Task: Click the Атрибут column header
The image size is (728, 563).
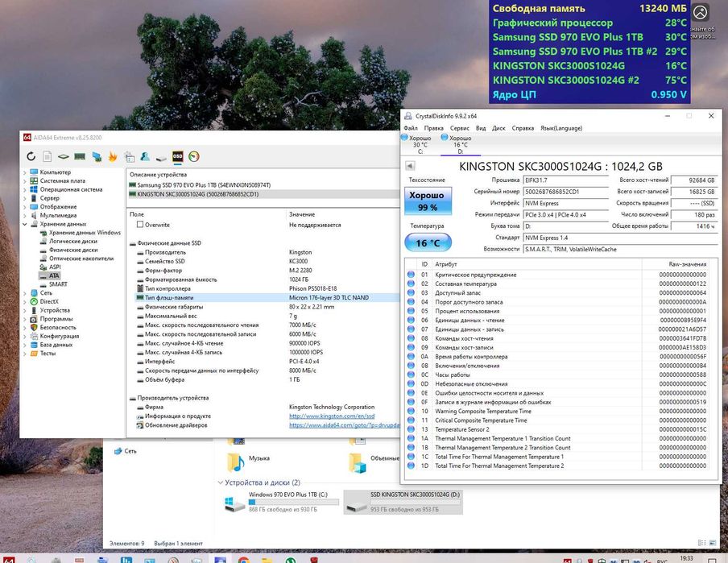Action: coord(445,264)
